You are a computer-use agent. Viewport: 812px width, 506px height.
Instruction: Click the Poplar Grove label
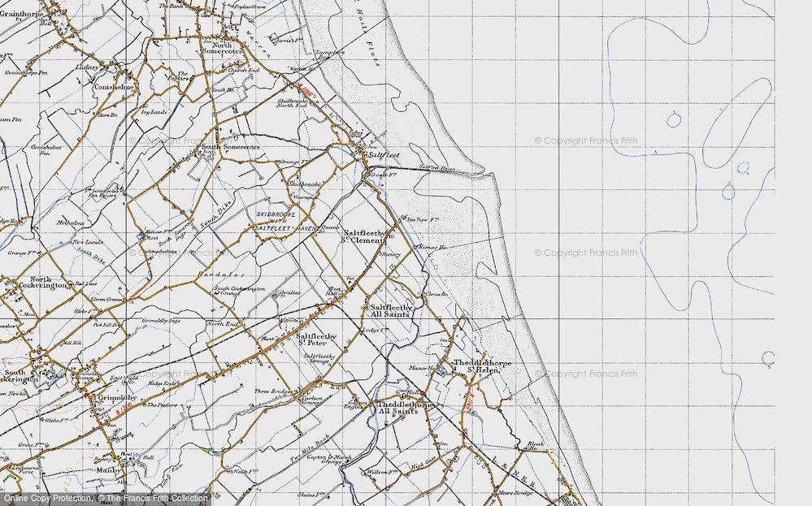(x=250, y=6)
